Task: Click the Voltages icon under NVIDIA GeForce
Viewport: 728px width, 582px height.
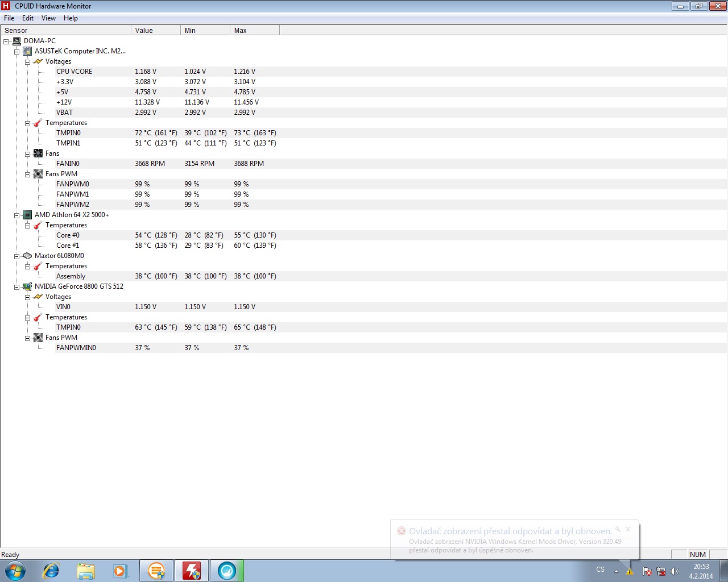Action: [38, 297]
